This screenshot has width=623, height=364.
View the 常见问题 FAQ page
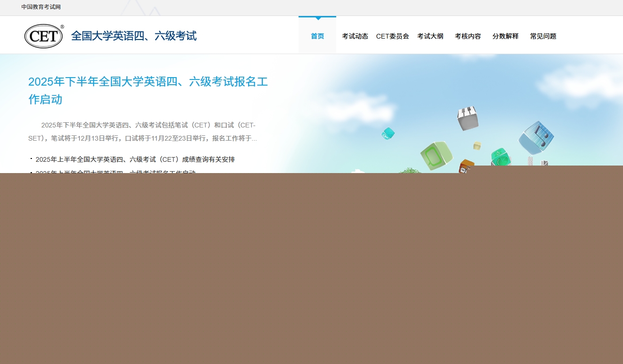[x=543, y=36]
